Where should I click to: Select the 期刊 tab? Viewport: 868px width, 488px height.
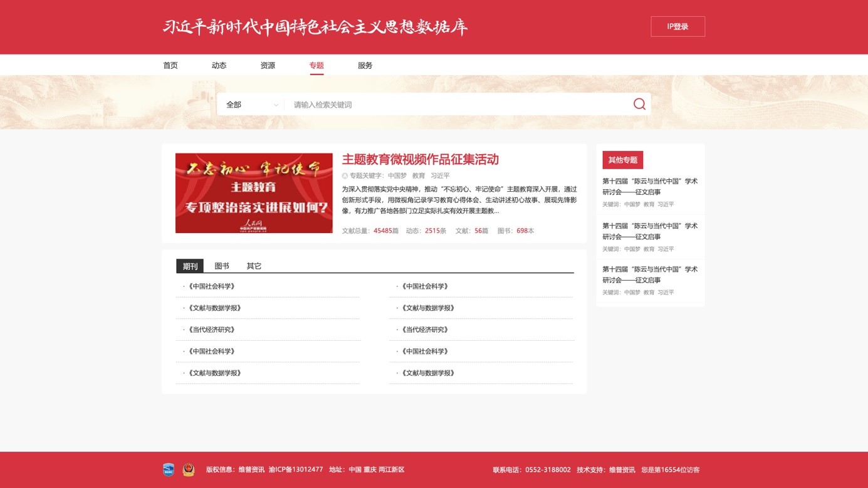[x=190, y=266]
